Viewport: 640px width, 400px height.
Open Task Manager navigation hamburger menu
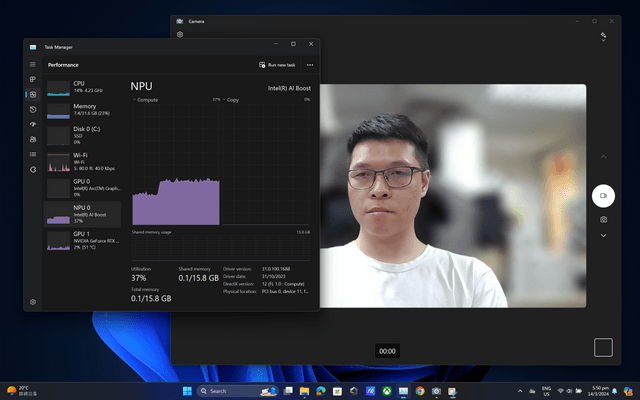[x=33, y=64]
